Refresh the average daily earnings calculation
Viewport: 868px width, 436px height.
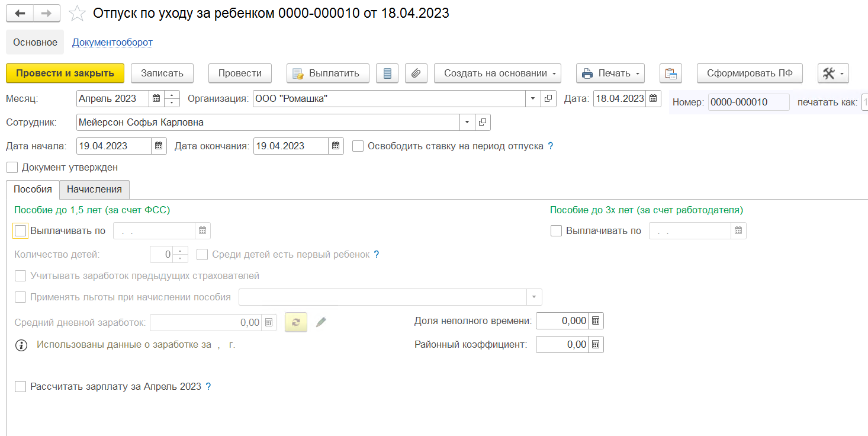tap(296, 322)
